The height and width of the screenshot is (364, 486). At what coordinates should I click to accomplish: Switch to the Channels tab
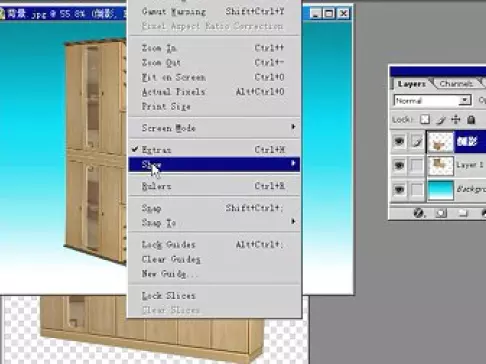point(456,84)
